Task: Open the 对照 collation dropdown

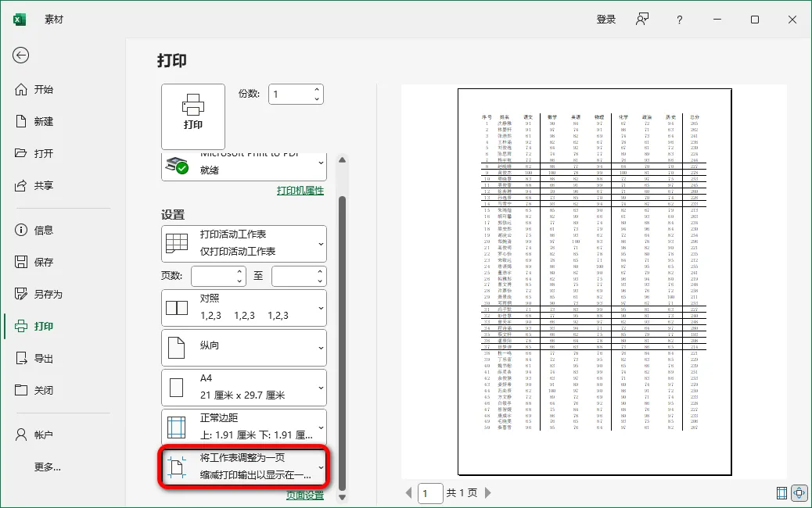Action: [244, 308]
